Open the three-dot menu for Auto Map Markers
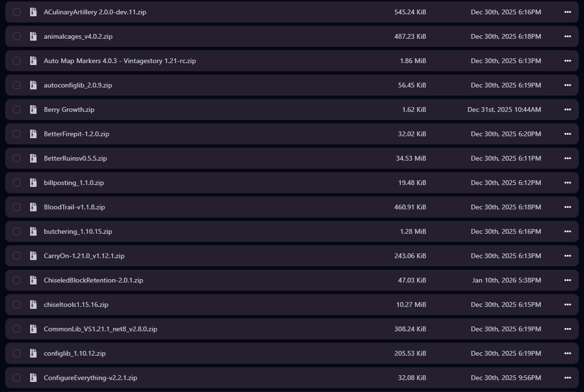The width and height of the screenshot is (584, 392). click(567, 61)
